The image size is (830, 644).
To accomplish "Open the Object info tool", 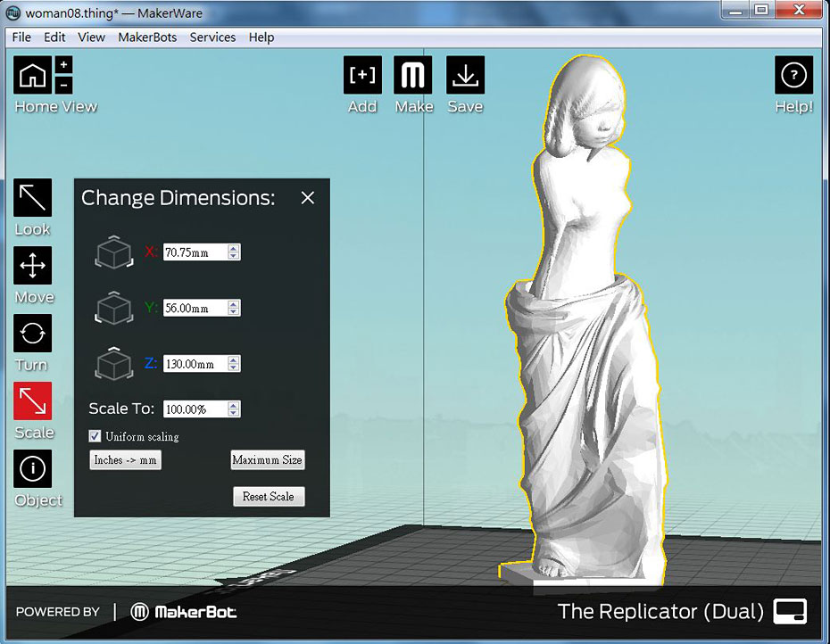I will [x=33, y=468].
